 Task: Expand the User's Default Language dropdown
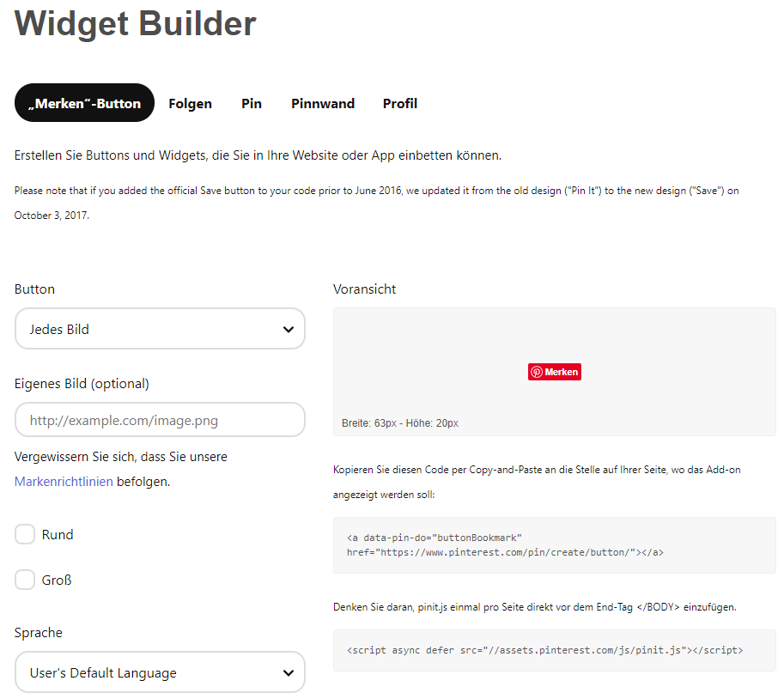pyautogui.click(x=160, y=672)
